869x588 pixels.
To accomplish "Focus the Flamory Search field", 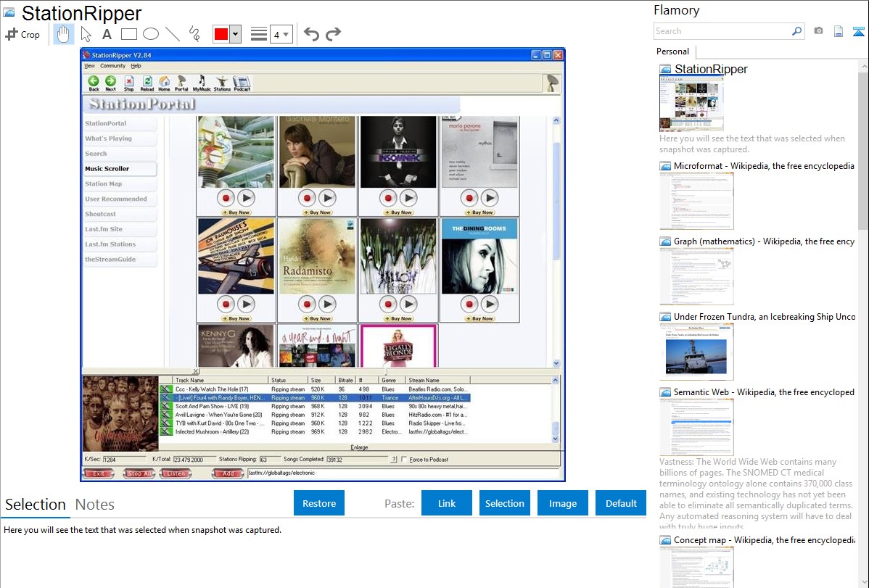I will point(721,31).
